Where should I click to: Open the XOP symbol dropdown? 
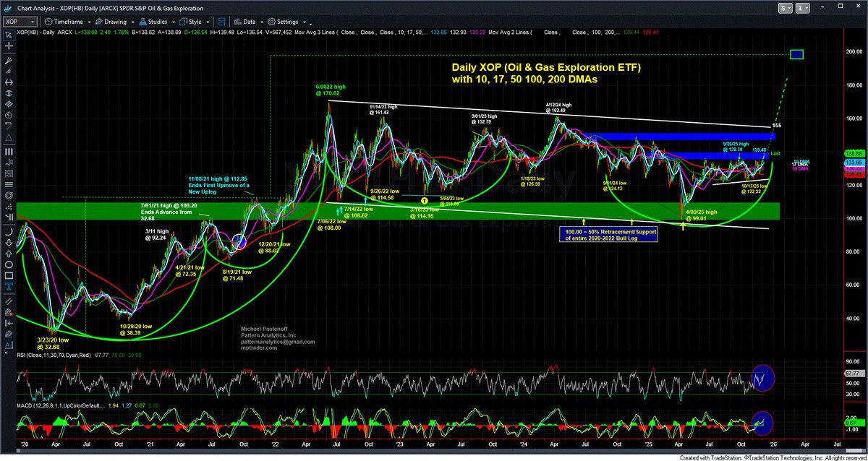pyautogui.click(x=33, y=21)
